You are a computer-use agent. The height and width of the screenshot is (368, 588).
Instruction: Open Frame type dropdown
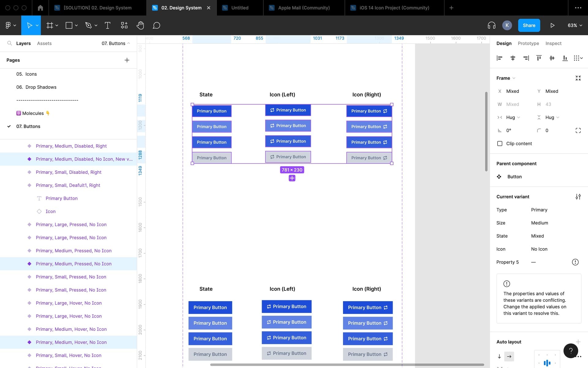click(x=506, y=78)
